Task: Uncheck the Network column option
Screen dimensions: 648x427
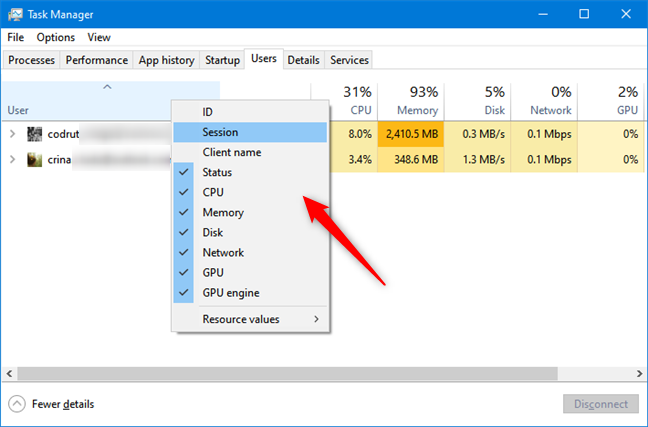Action: pyautogui.click(x=250, y=253)
